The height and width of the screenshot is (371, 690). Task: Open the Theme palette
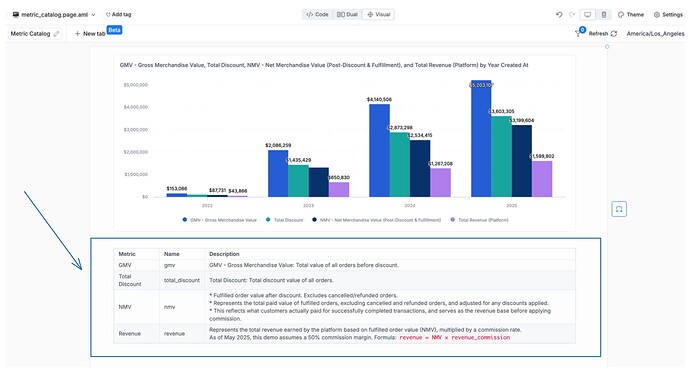pyautogui.click(x=631, y=15)
